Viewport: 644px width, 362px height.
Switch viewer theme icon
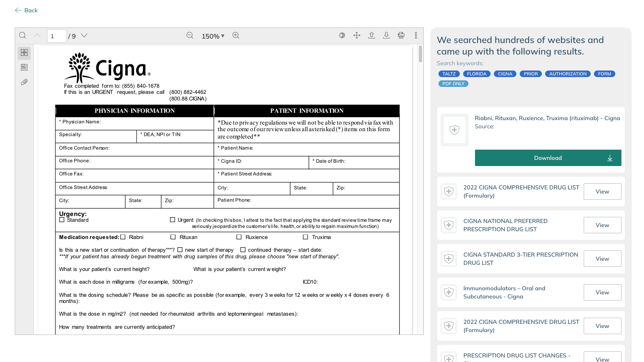(x=342, y=36)
